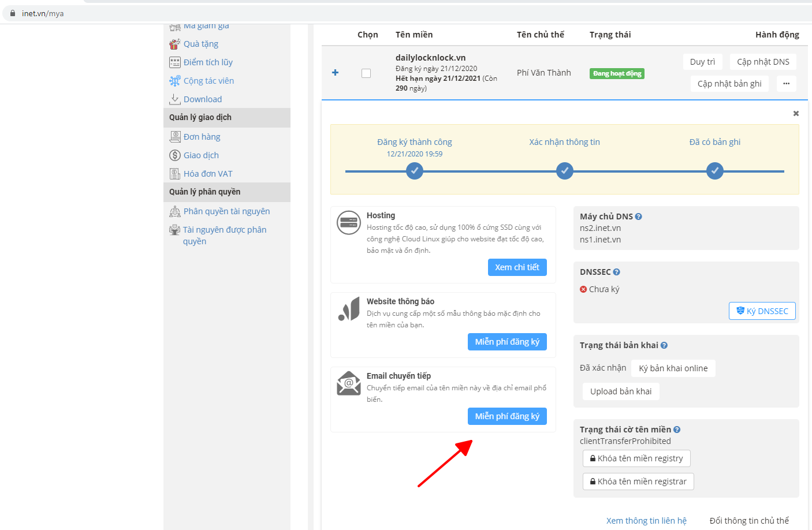This screenshot has height=530, width=812.
Task: Click the Email chuyển tiếp envelope icon
Action: click(349, 383)
